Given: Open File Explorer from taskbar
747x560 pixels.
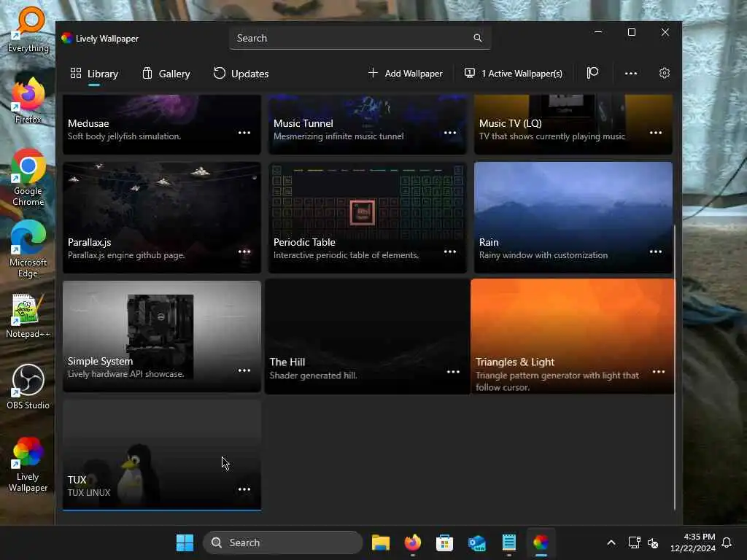Looking at the screenshot, I should (381, 542).
